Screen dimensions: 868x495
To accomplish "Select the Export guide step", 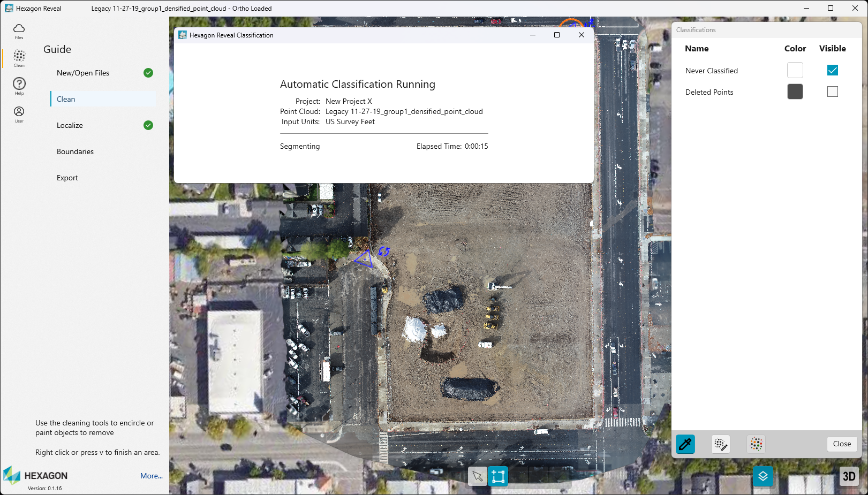I will 67,178.
